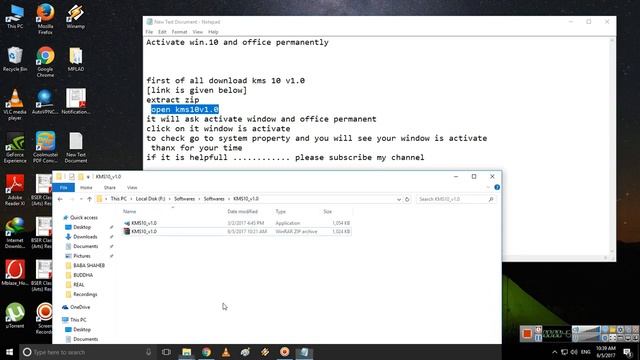Launch Google Chrome desktop shortcut

click(45, 61)
